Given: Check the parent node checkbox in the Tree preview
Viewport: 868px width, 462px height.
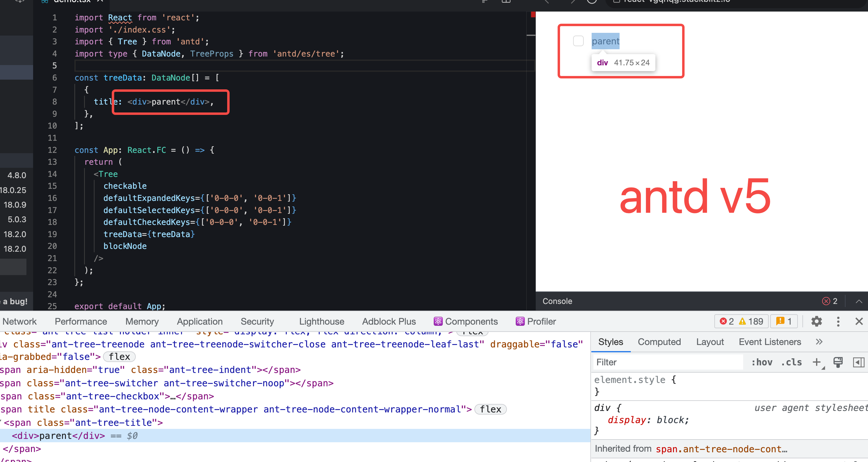Looking at the screenshot, I should (x=579, y=40).
